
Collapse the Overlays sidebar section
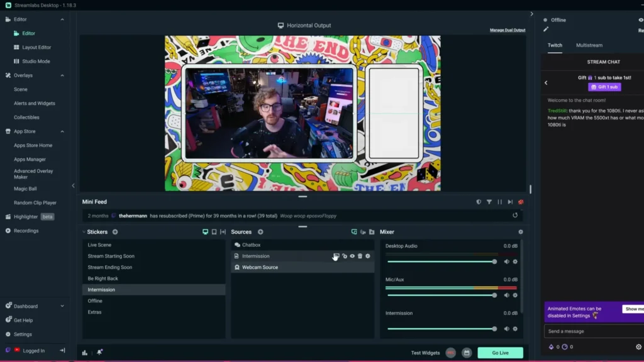(62, 75)
